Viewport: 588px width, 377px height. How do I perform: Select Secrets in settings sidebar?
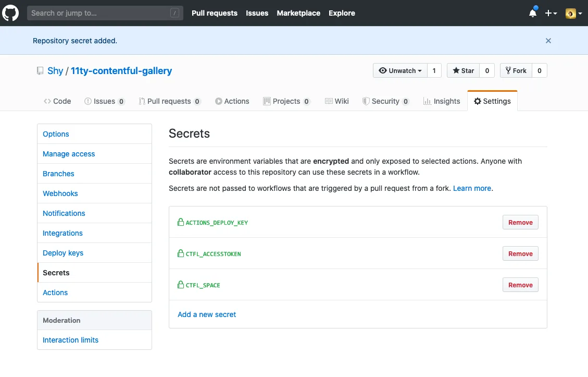click(94, 273)
